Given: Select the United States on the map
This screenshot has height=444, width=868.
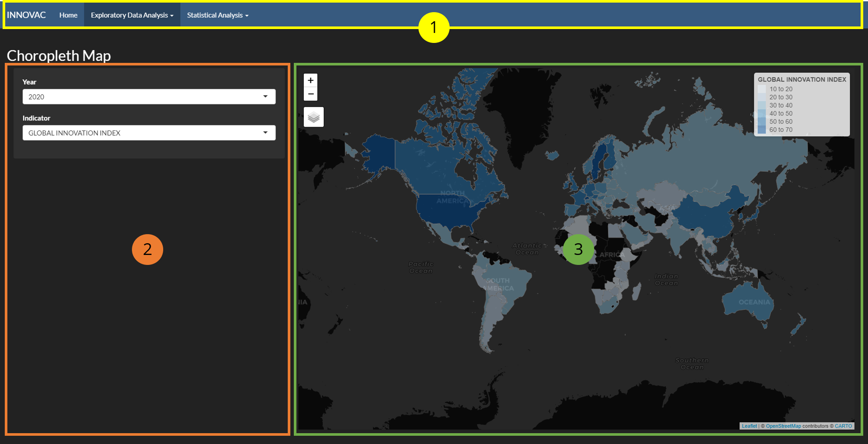Looking at the screenshot, I should [x=447, y=212].
